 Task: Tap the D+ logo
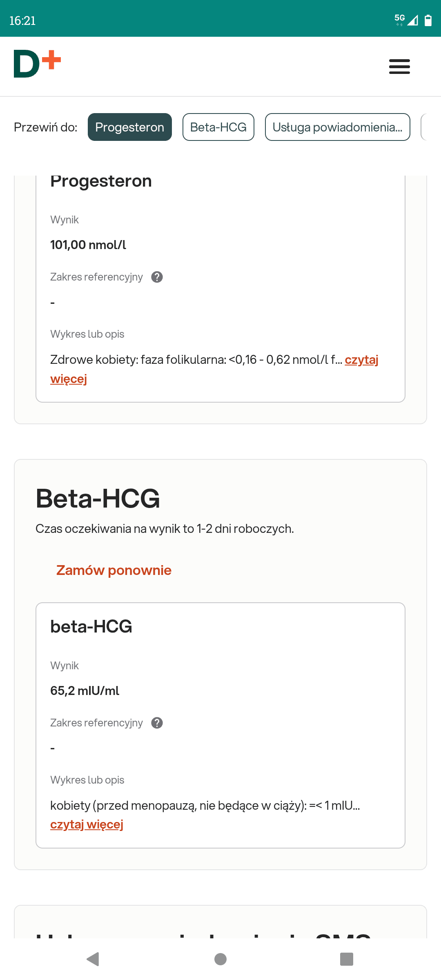(x=37, y=64)
